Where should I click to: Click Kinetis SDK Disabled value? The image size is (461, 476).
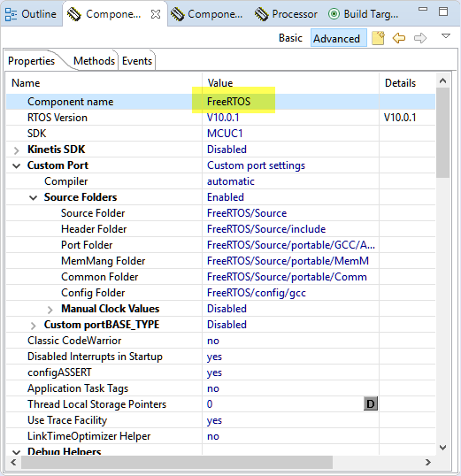coord(227,150)
